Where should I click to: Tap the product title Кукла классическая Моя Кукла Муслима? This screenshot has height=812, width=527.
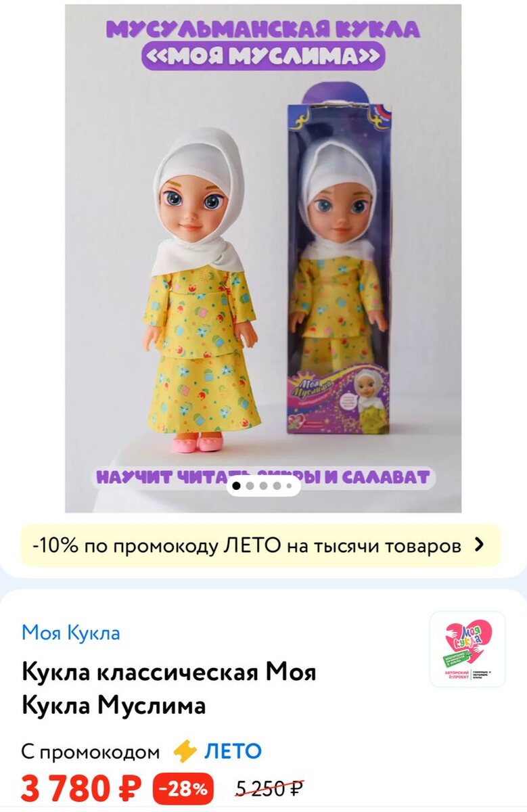coord(169,690)
